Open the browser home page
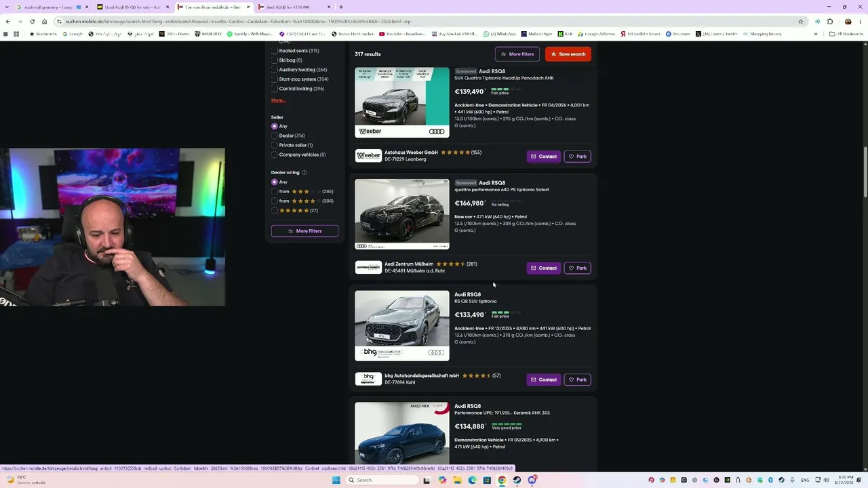 pos(45,21)
